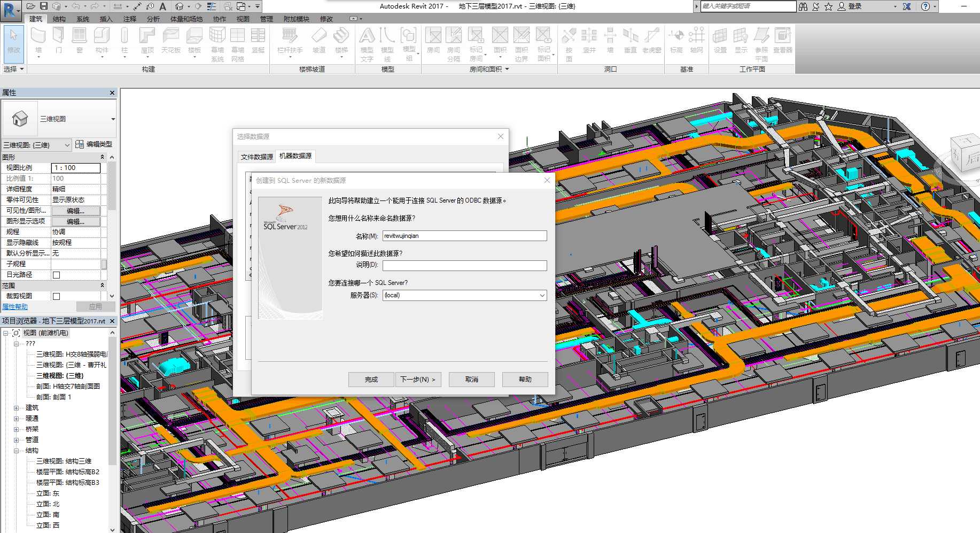Click the 下一步(N) > button
Image resolution: width=980 pixels, height=533 pixels.
pos(418,380)
